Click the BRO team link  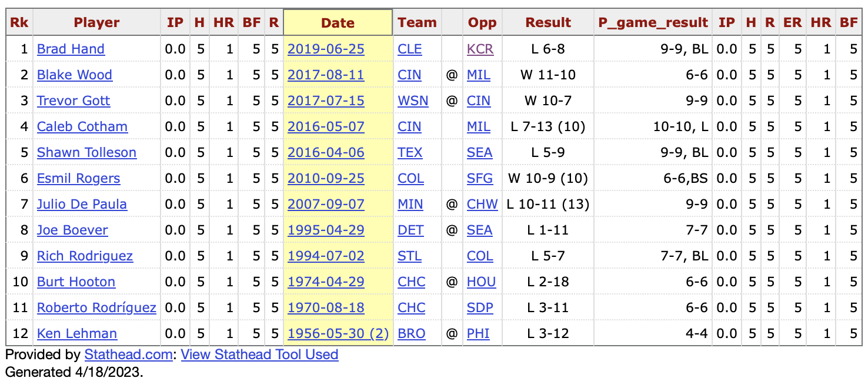(411, 333)
